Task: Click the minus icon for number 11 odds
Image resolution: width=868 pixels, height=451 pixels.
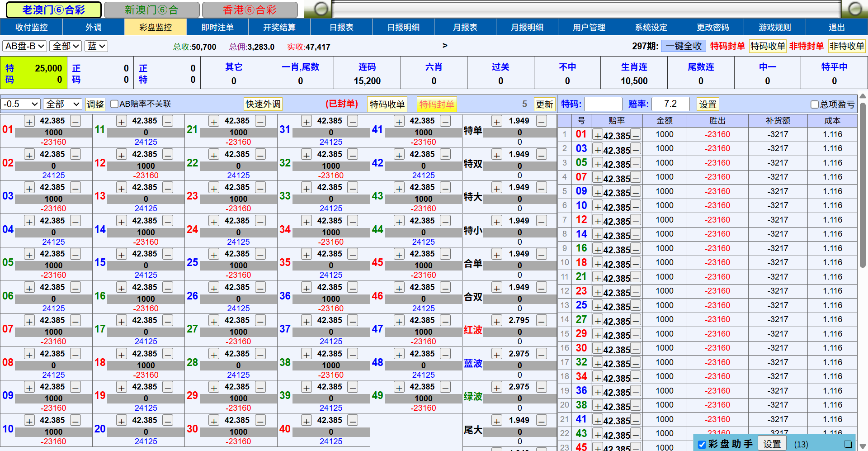Action: [x=168, y=121]
